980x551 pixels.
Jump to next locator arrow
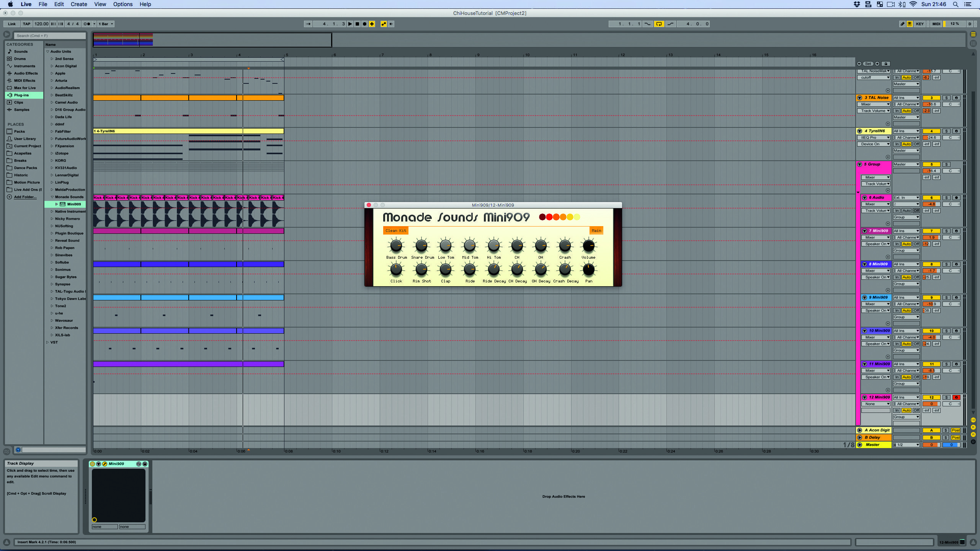[877, 64]
